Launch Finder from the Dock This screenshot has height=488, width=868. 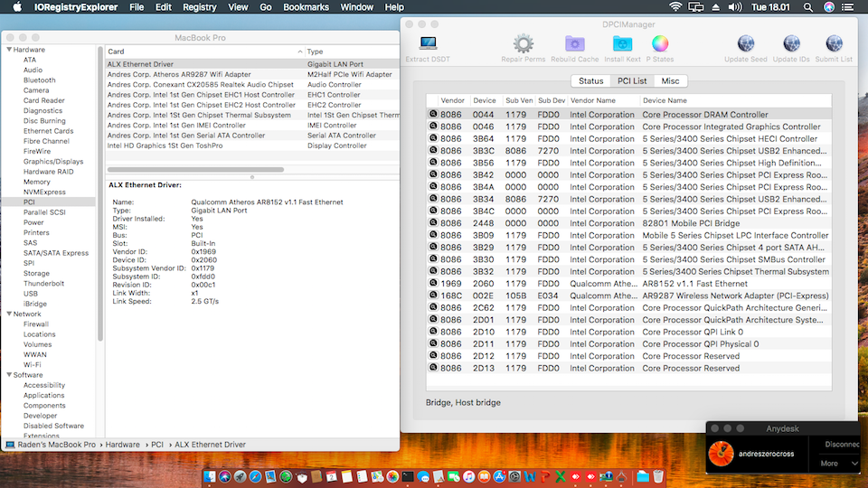point(210,476)
